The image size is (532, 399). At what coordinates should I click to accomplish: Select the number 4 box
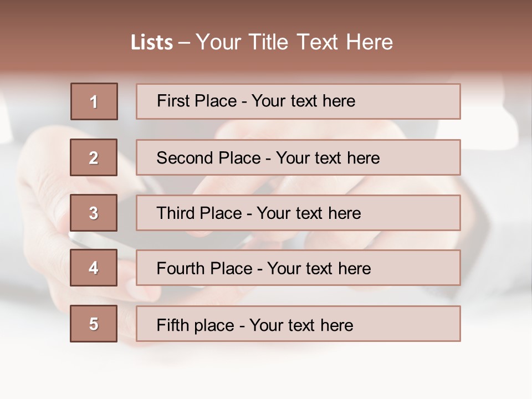94,268
